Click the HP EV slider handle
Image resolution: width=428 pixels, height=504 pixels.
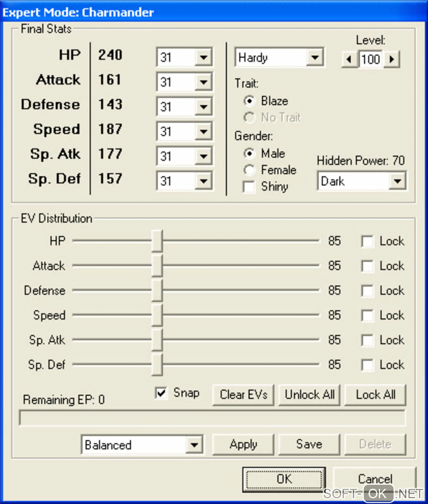coord(157,241)
